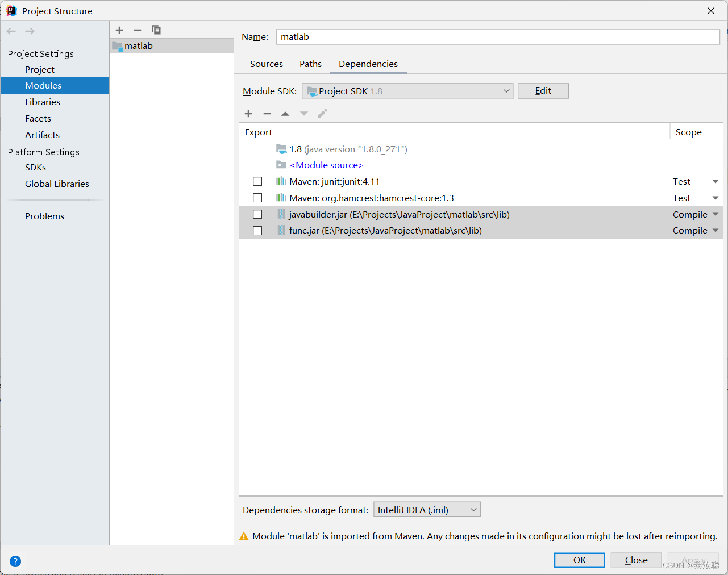Click in the module Name field
The height and width of the screenshot is (575, 728).
coord(498,37)
